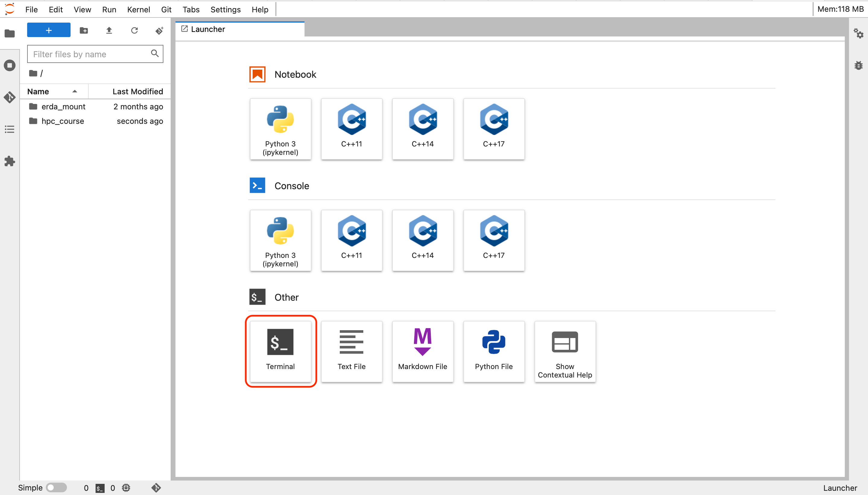Screen dimensions: 868x495
Task: Click Git clone toolbar icon
Action: coord(159,30)
